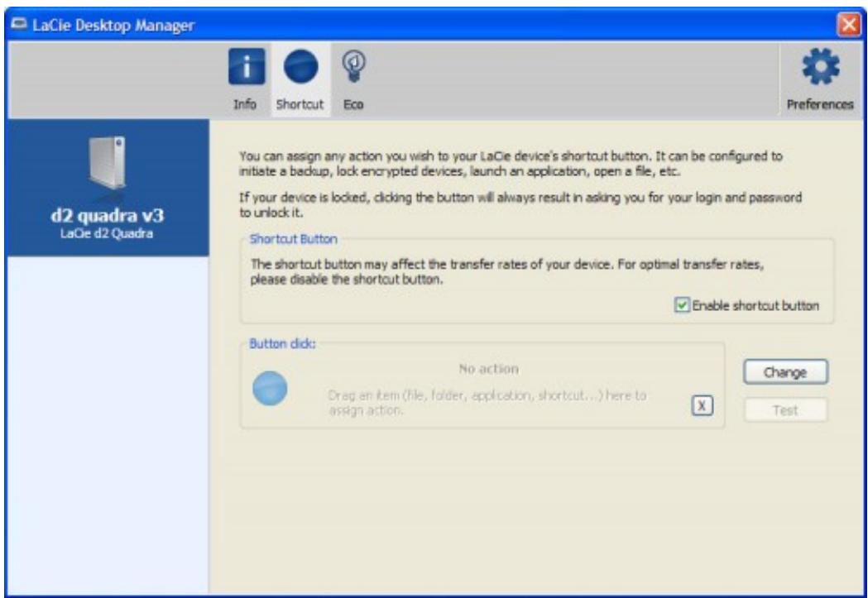Clear assigned action with X button
The width and height of the screenshot is (868, 598).
[x=702, y=405]
